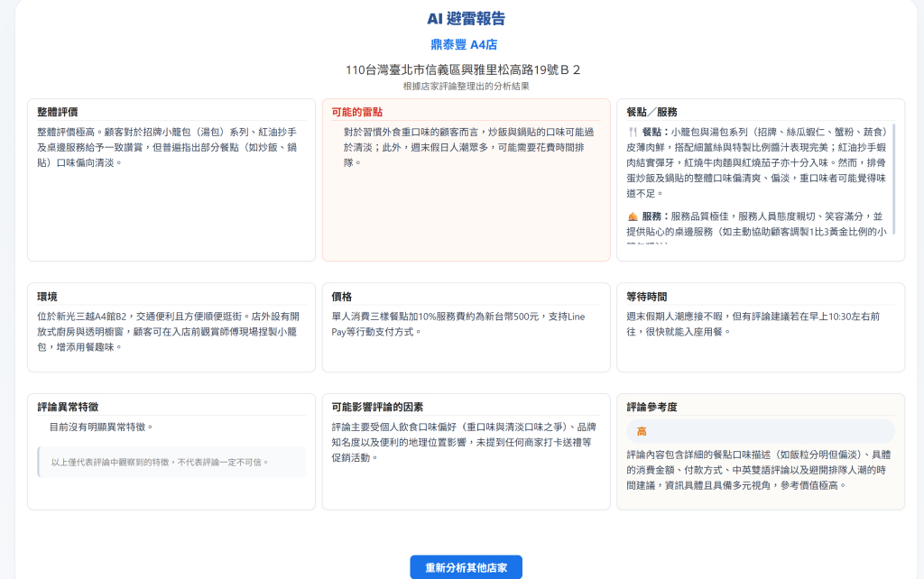Click the 環境 card heading
Screen dimensions: 924x579
pyautogui.click(x=47, y=297)
